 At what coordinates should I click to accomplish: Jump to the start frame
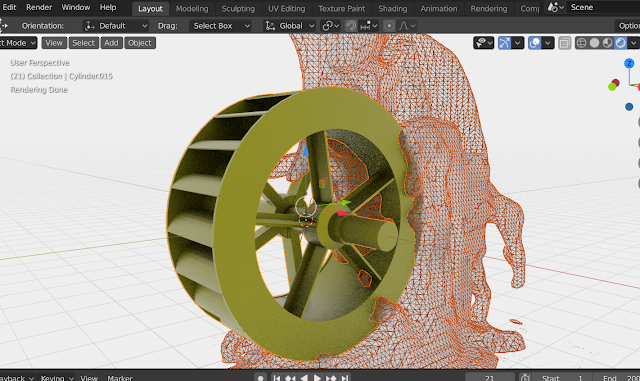[277, 378]
